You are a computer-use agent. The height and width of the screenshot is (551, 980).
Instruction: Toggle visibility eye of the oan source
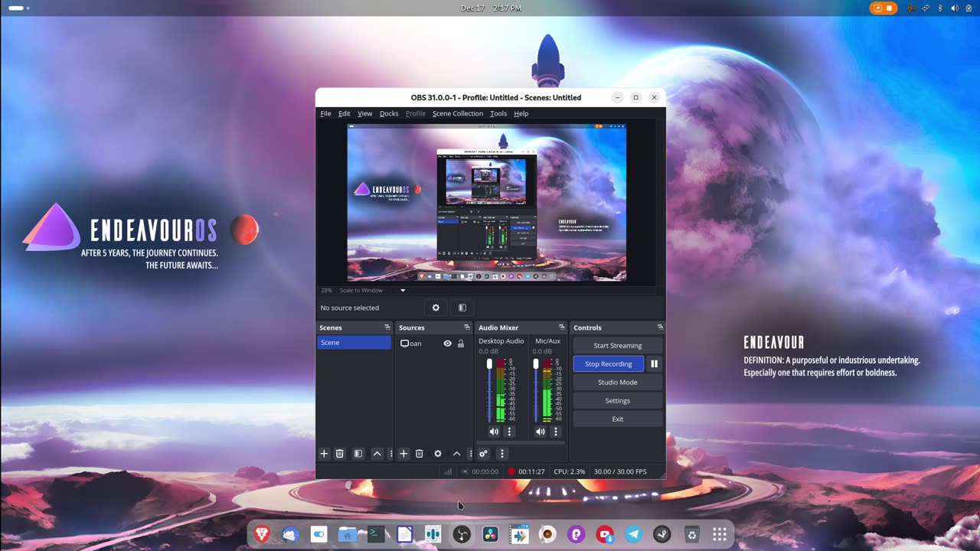(448, 344)
